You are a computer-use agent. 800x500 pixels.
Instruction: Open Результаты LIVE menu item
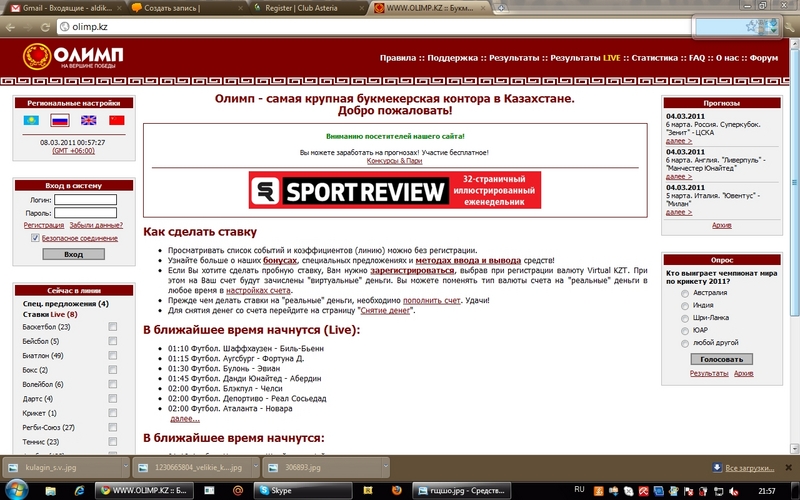[585, 58]
